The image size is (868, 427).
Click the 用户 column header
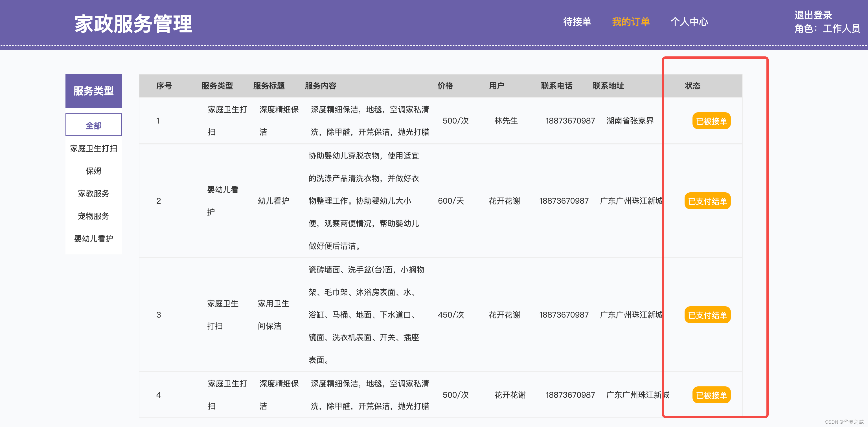pyautogui.click(x=496, y=85)
